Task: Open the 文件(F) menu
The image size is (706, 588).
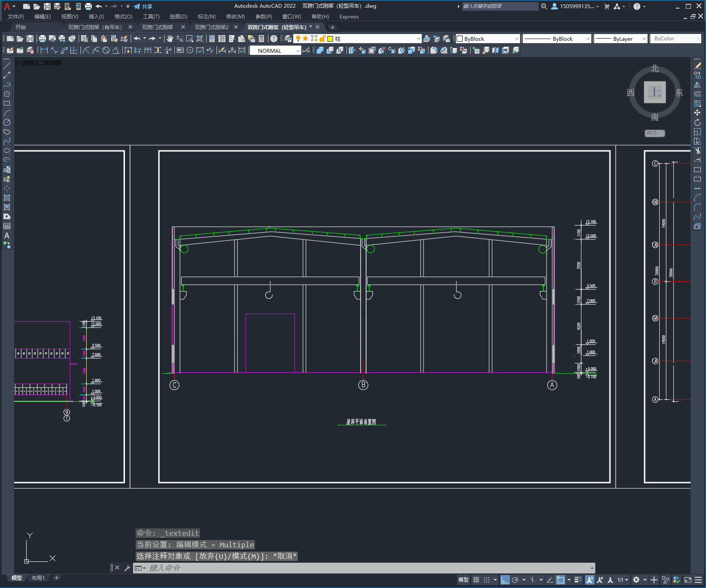Action: tap(16, 17)
